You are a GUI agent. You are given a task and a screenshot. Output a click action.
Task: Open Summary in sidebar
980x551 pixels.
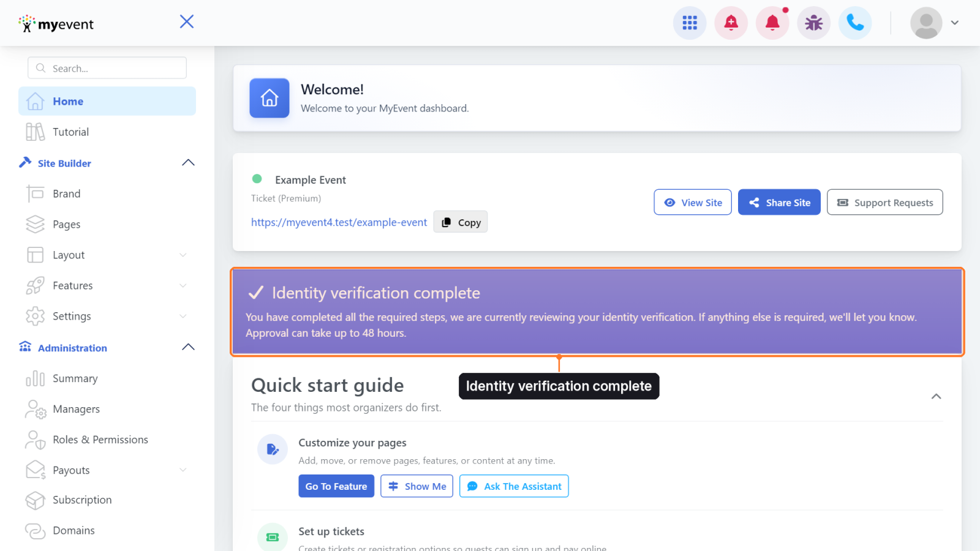(107, 378)
